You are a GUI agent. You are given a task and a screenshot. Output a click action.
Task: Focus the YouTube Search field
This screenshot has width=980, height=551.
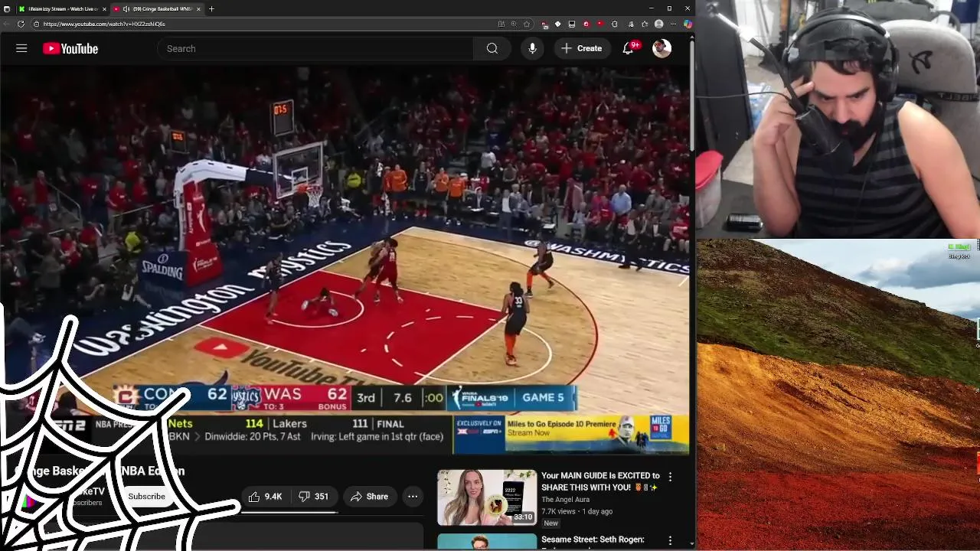[x=315, y=48]
